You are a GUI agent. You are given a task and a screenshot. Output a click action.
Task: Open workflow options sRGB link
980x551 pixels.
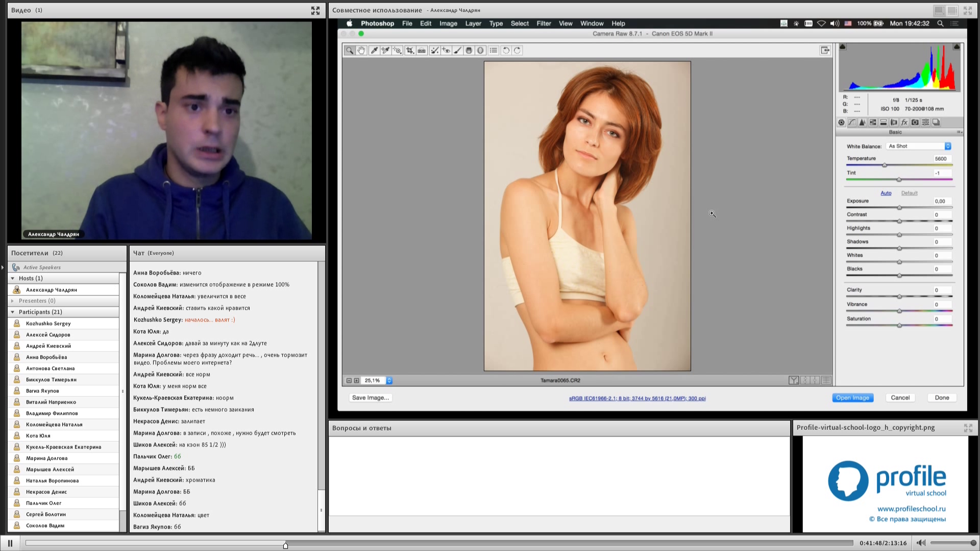tap(637, 398)
